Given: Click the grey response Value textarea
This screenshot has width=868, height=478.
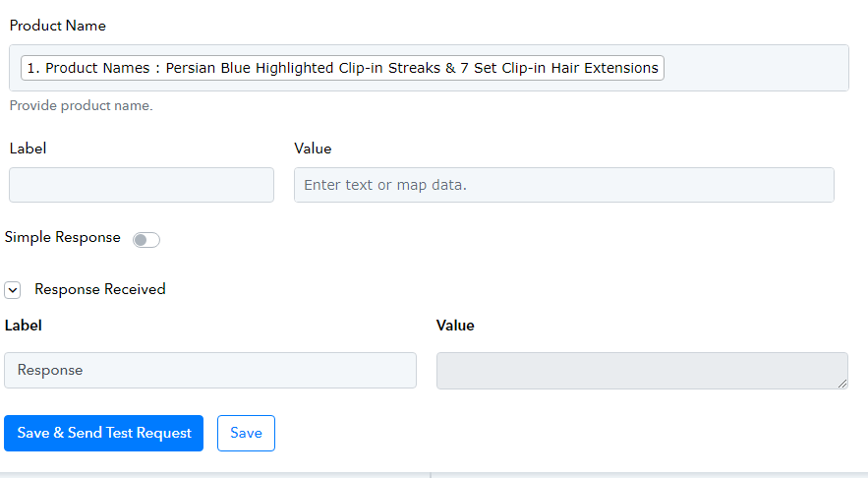Looking at the screenshot, I should point(642,371).
